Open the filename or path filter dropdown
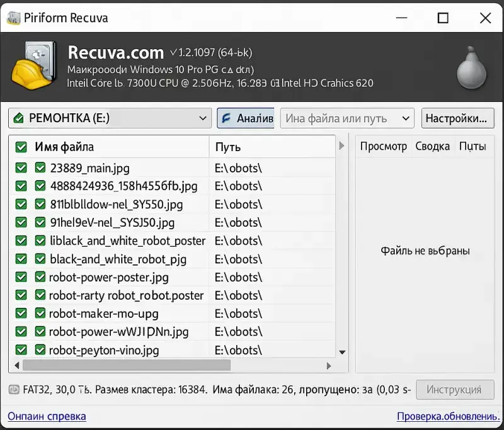The image size is (504, 430). [x=404, y=118]
